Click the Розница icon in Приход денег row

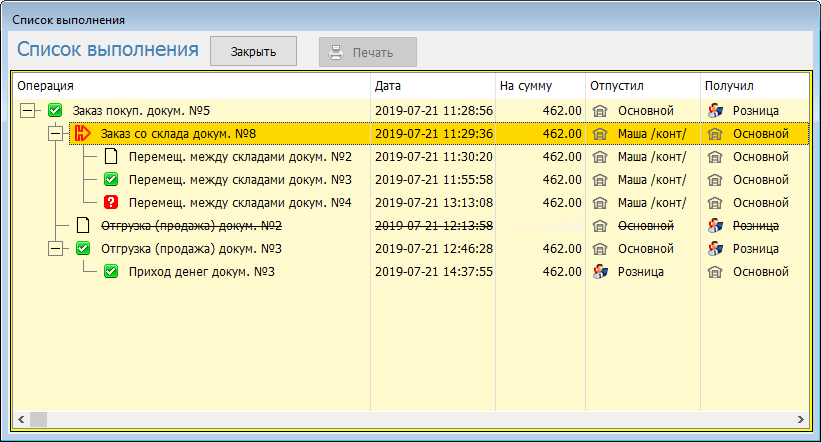pyautogui.click(x=601, y=272)
